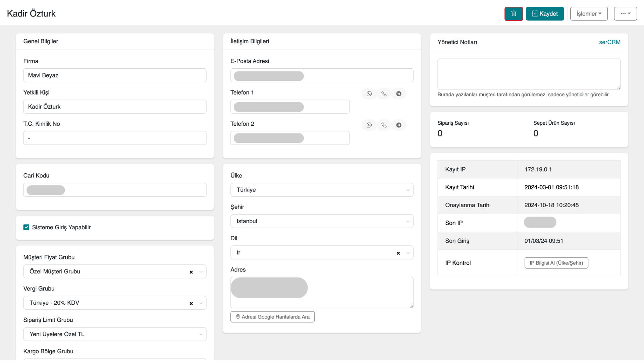Click Telegram icon for Telefon 2
The height and width of the screenshot is (362, 644).
point(398,125)
